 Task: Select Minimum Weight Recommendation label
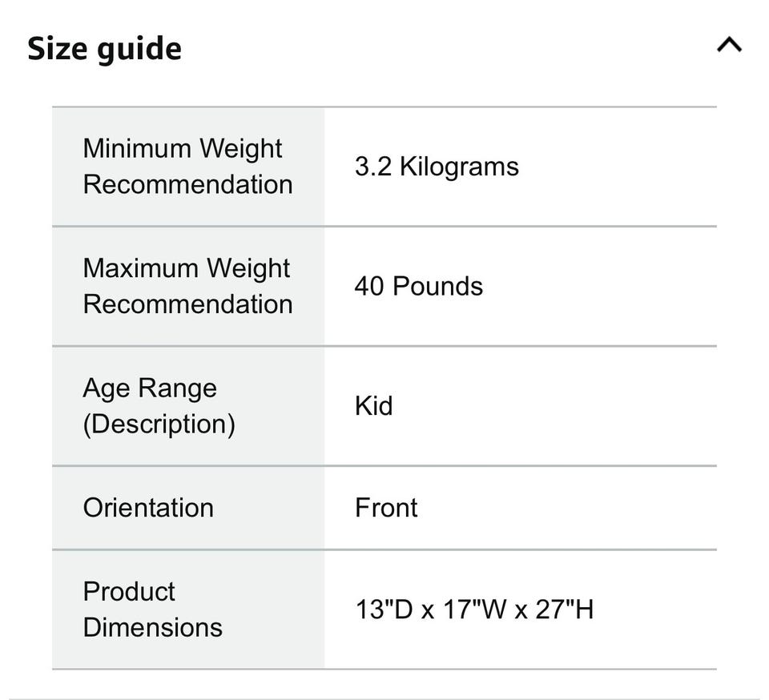(x=187, y=166)
